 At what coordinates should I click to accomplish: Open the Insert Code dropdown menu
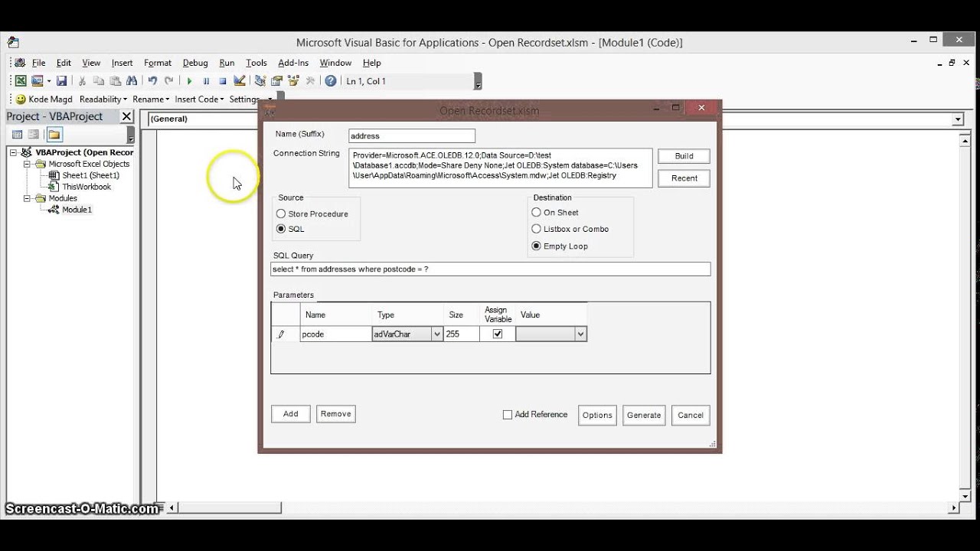click(x=199, y=99)
